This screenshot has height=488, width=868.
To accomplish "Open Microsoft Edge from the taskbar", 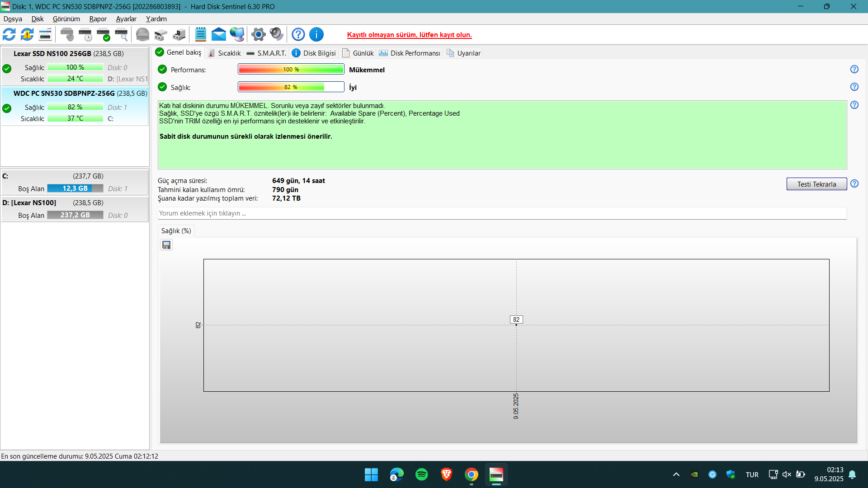I will [396, 474].
